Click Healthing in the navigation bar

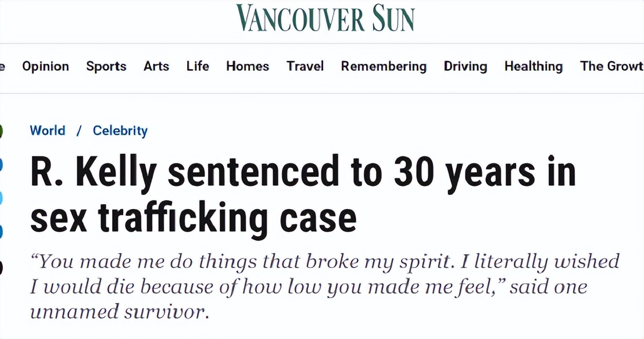[x=534, y=67]
